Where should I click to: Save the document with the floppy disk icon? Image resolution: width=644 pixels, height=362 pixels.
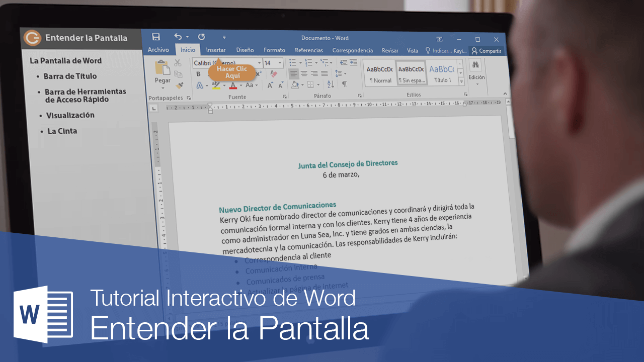click(x=156, y=37)
